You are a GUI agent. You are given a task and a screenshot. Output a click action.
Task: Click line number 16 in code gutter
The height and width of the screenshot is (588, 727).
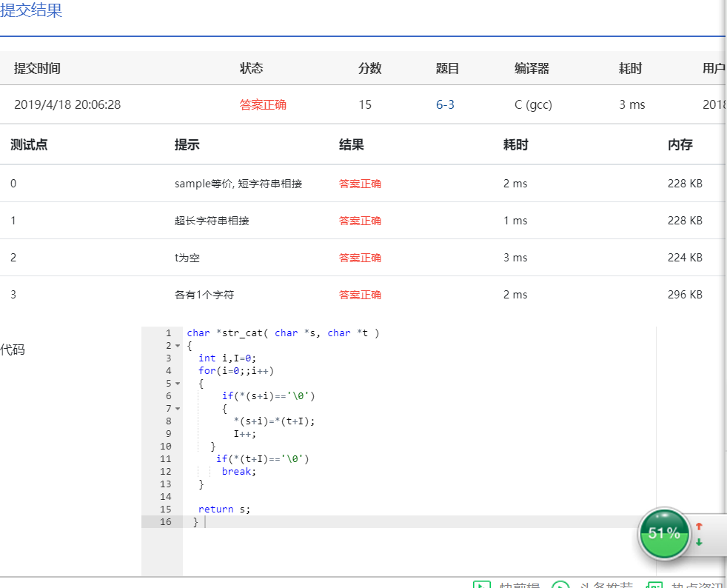pos(166,521)
